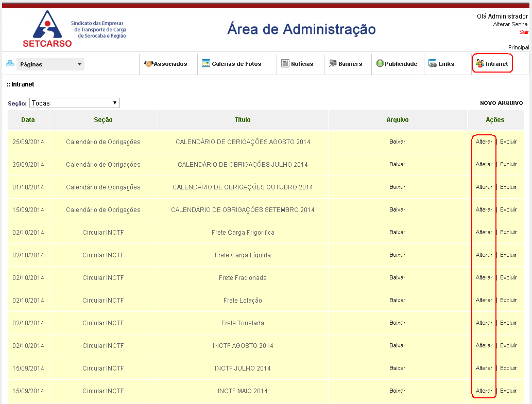The height and width of the screenshot is (404, 532).
Task: Click Excluir for CALENDÁRIO SETEMBRO 2014
Action: tap(508, 210)
